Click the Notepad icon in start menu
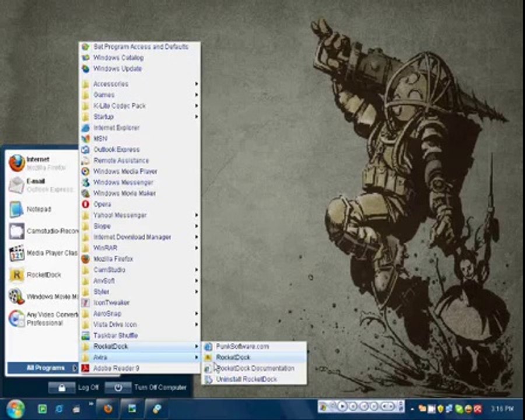The width and height of the screenshot is (525, 420). pos(16,209)
